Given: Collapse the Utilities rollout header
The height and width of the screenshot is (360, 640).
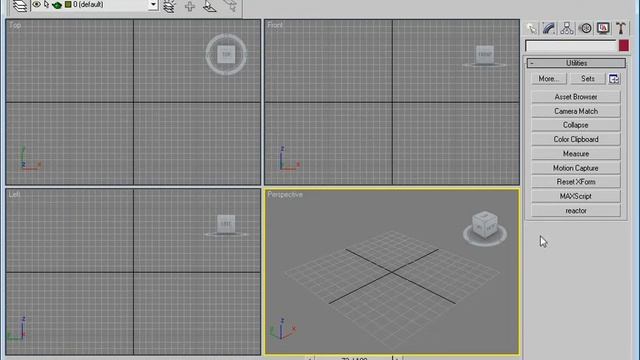Looking at the screenshot, I should pos(576,63).
